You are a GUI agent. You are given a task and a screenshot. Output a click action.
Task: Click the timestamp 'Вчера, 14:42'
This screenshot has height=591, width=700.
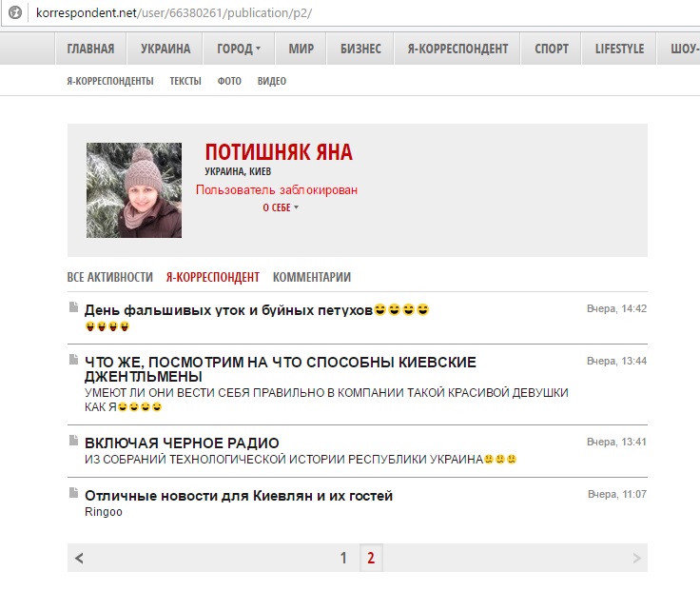click(x=616, y=308)
